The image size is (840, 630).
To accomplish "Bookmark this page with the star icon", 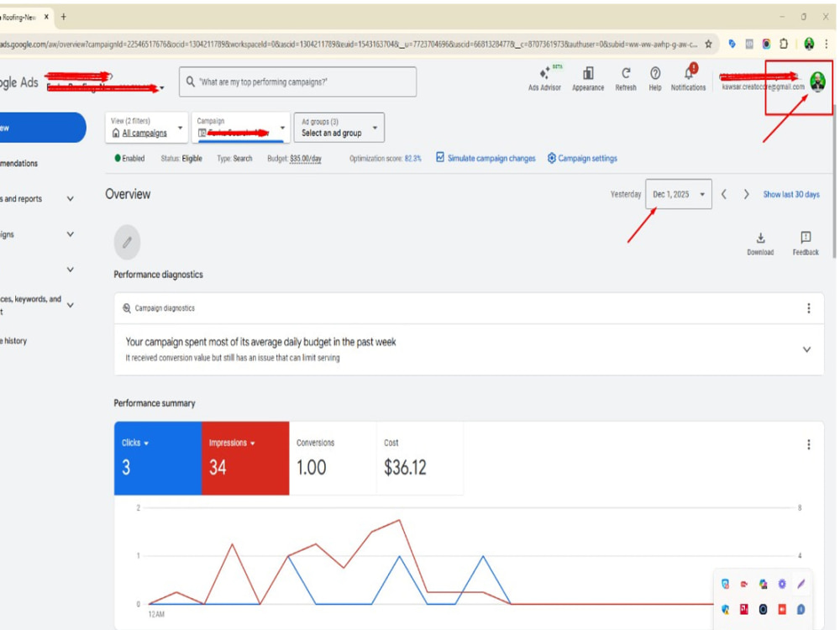I will pos(708,44).
